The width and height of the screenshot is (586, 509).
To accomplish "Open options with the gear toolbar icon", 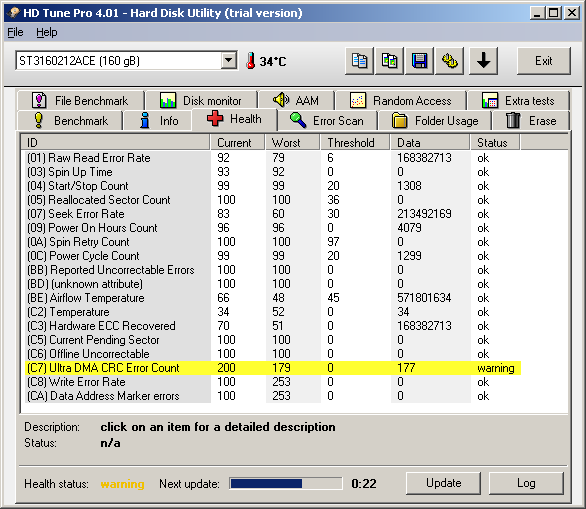I will point(450,61).
